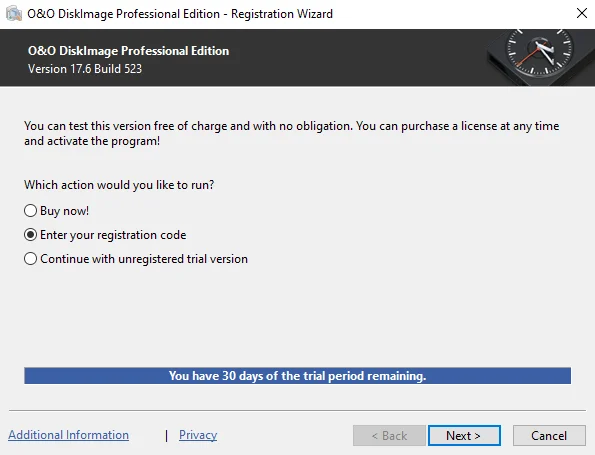Select Enter your registration code option
Viewport: 595px width, 455px height.
(x=30, y=235)
